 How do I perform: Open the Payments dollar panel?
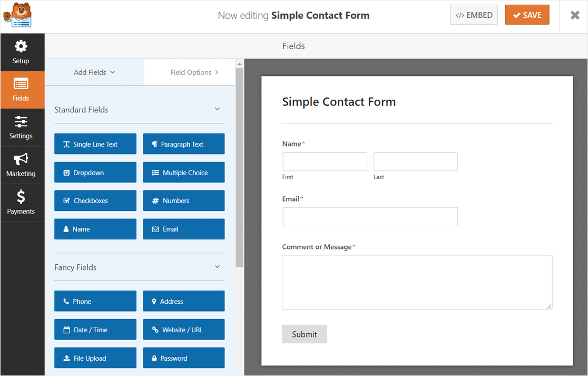[x=22, y=202]
